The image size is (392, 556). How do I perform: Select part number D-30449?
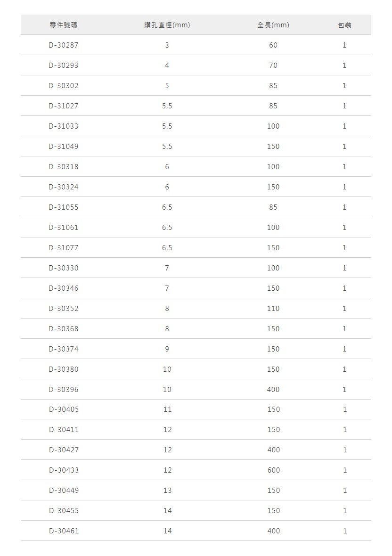[x=64, y=491]
